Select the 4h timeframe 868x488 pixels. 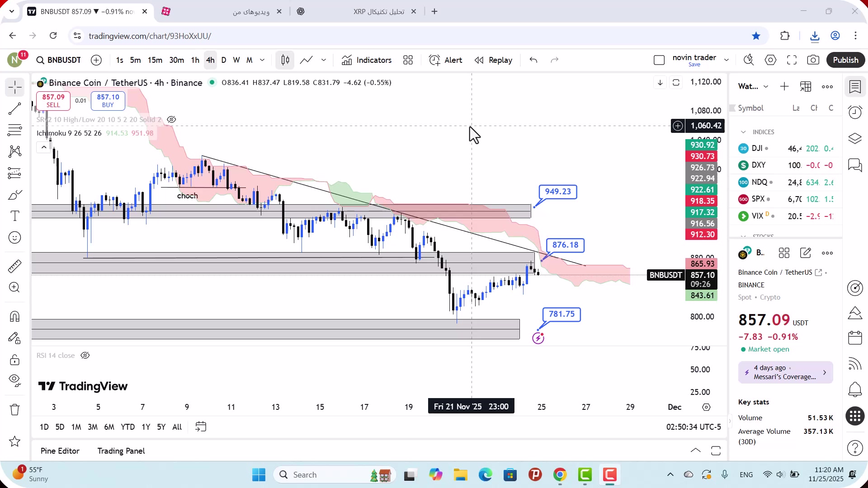coord(210,60)
